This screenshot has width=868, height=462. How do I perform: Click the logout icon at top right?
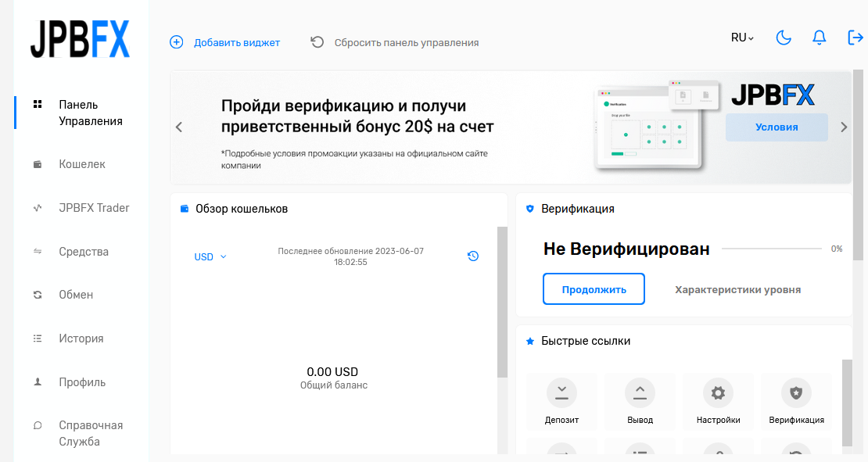pyautogui.click(x=855, y=38)
